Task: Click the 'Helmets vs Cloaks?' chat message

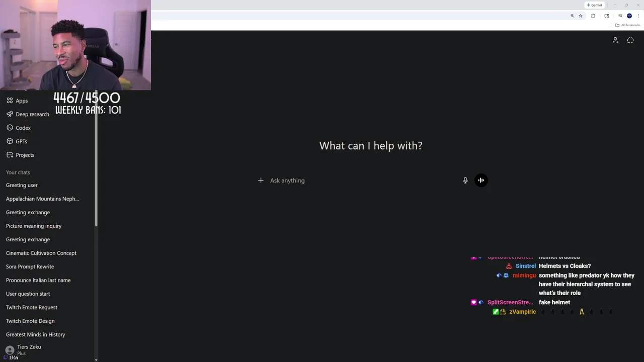Action: pyautogui.click(x=565, y=266)
